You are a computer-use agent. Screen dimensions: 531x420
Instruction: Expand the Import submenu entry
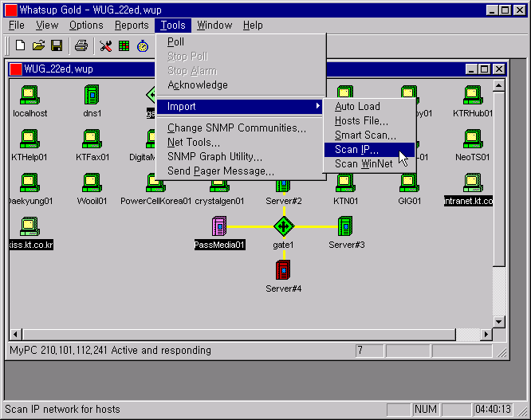point(241,107)
